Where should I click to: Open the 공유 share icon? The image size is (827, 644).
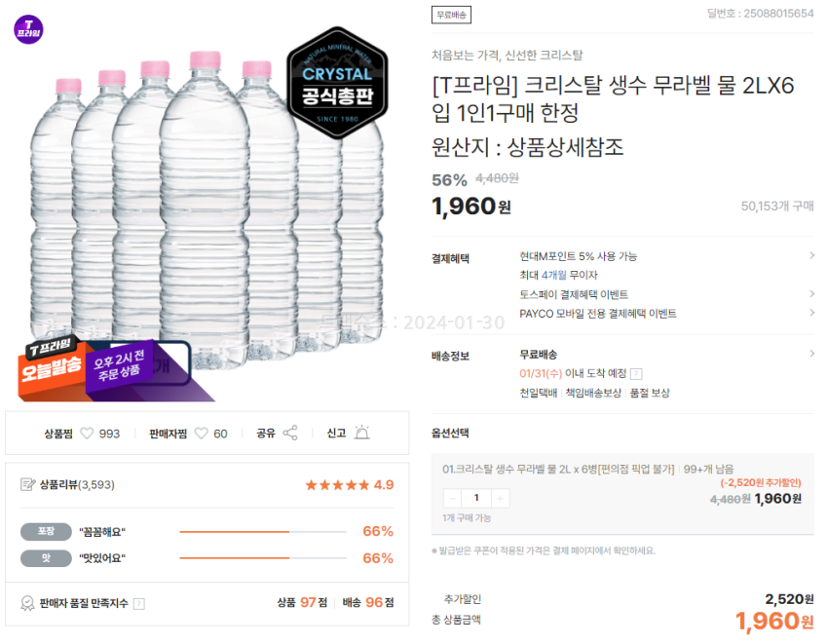(289, 434)
